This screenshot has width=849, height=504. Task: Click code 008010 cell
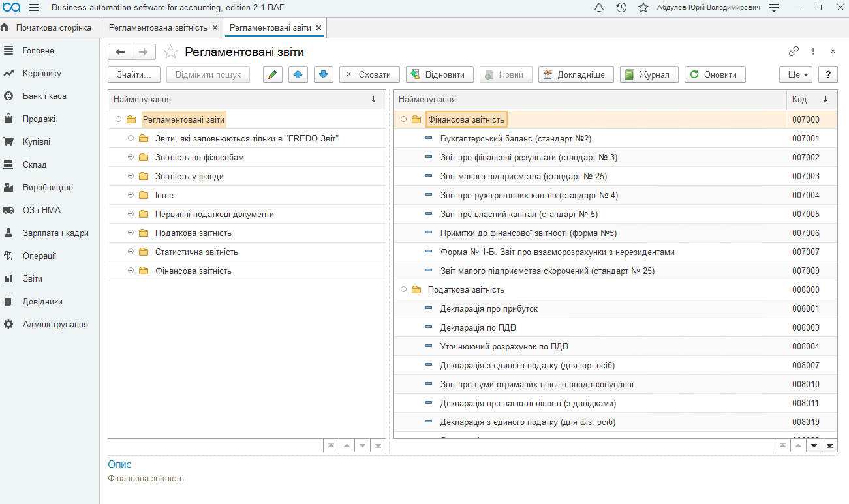[812, 384]
